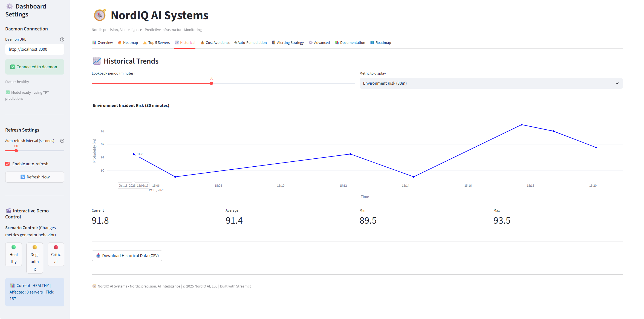Trigger the Degrading scenario button
Screen dimensions: 644x319
coord(35,258)
